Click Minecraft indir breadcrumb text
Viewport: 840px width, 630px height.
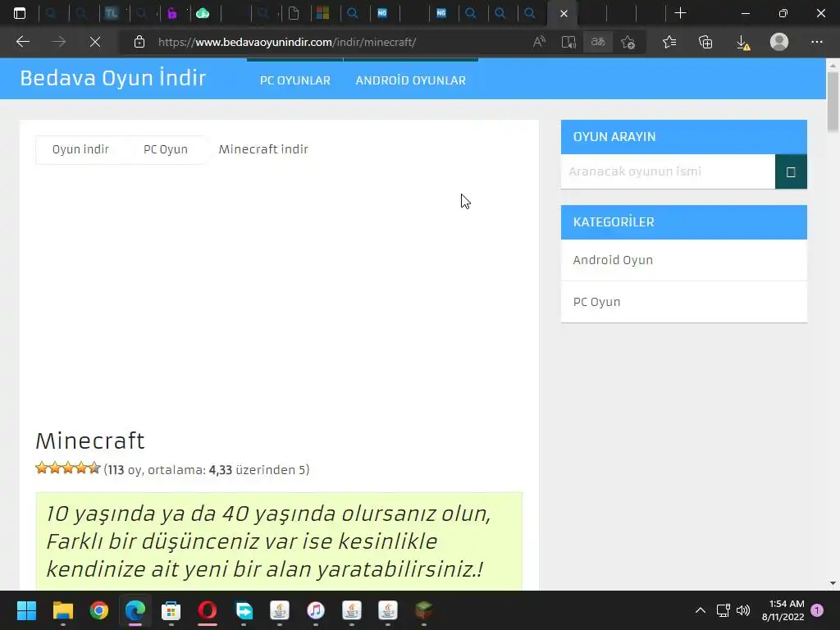(x=263, y=149)
